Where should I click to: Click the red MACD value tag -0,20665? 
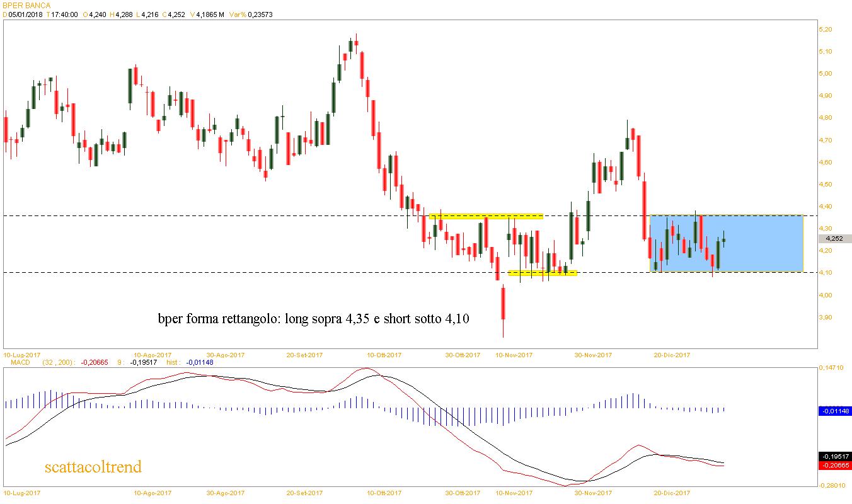click(x=834, y=466)
